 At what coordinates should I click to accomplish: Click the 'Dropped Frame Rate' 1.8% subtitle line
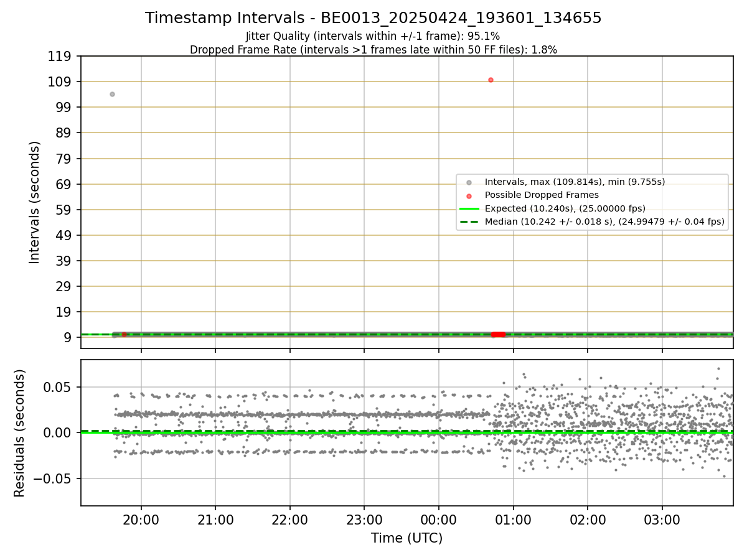click(x=374, y=50)
